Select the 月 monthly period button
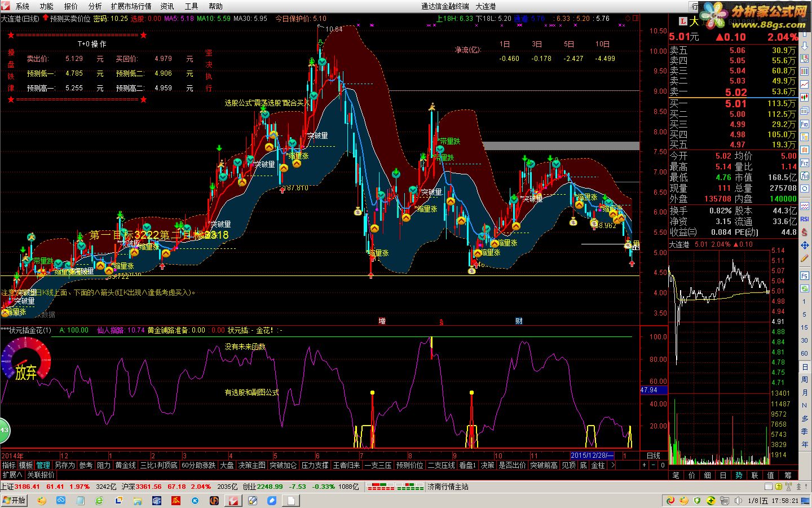The width and height of the screenshot is (812, 508). (x=805, y=392)
